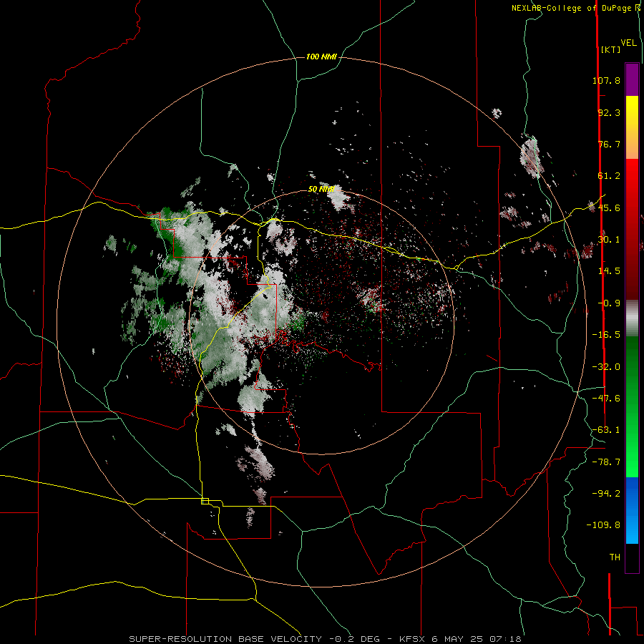Click the -63.1 legend value
644x644 pixels.
tap(606, 430)
